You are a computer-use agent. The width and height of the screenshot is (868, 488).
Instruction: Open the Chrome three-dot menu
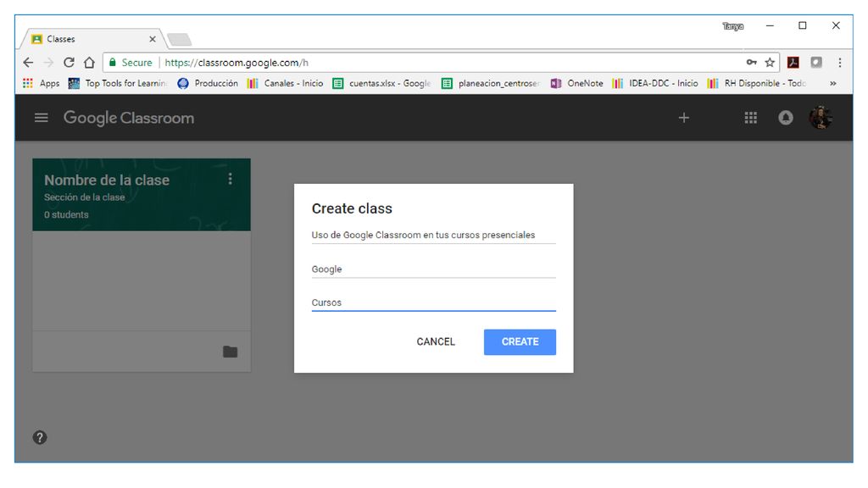pos(840,63)
